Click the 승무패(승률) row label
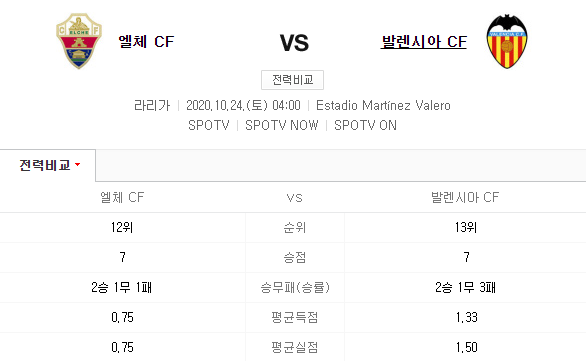Image resolution: width=586 pixels, height=361 pixels. tap(295, 287)
